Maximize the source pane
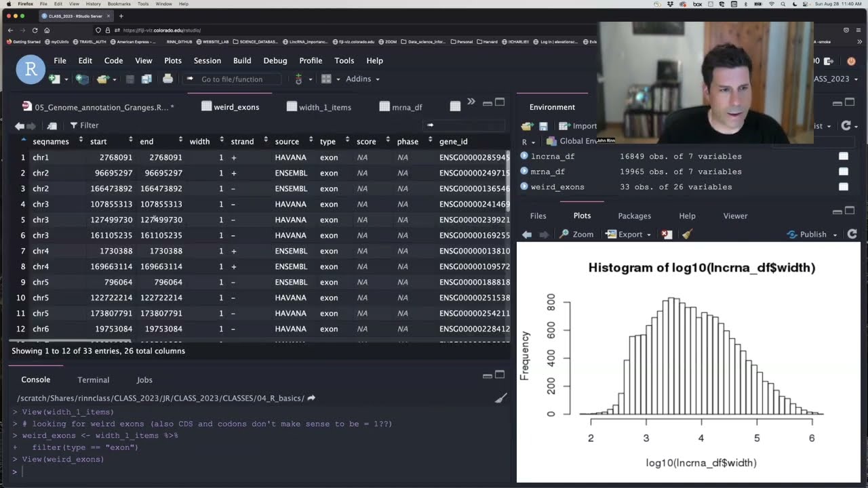This screenshot has height=488, width=868. [500, 102]
